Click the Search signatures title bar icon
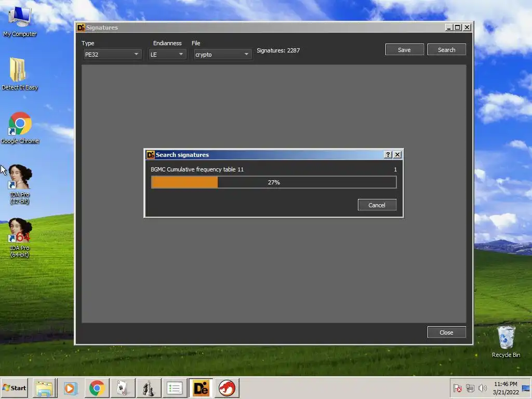 coord(150,155)
